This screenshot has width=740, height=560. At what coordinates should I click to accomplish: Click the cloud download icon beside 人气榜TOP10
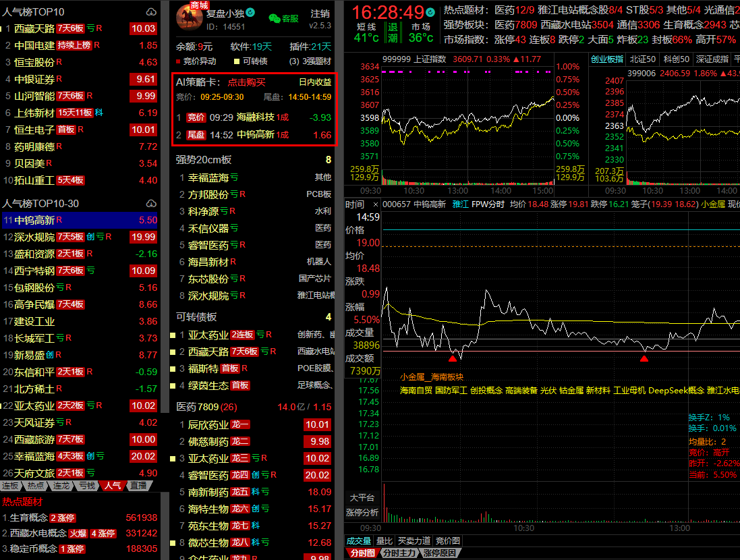[x=151, y=11]
